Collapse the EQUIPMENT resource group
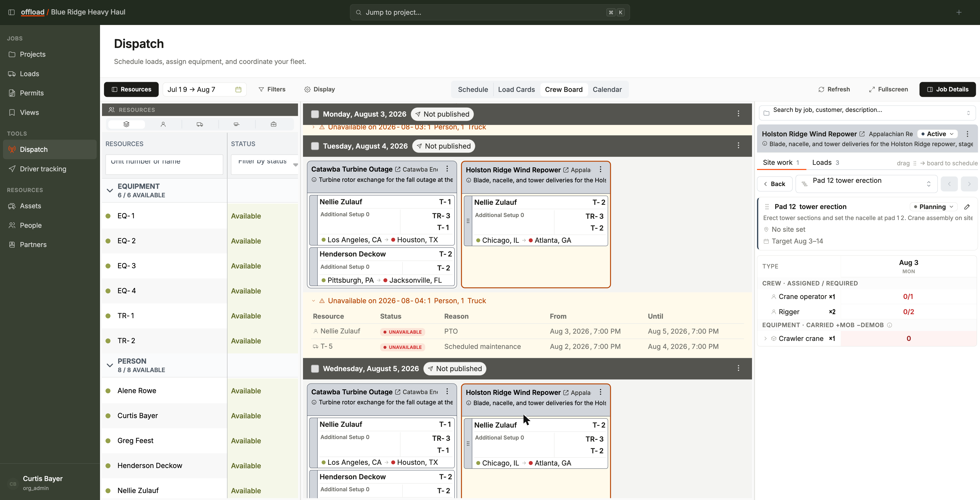Image resolution: width=980 pixels, height=500 pixels. pos(110,190)
